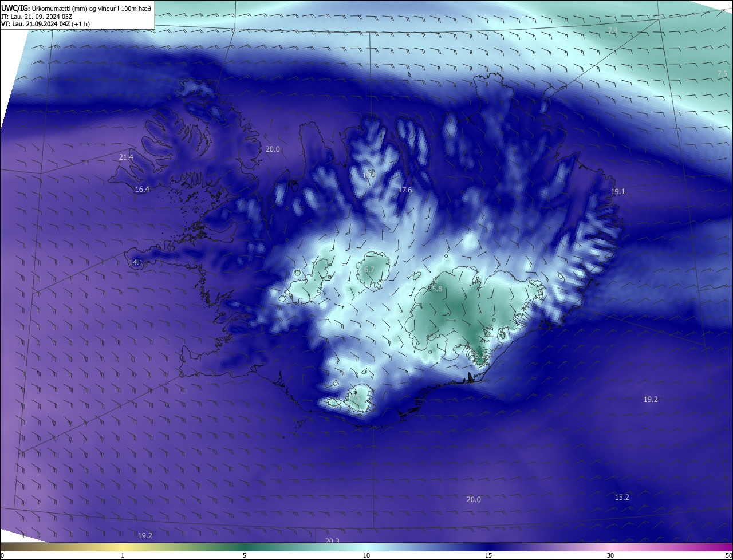This screenshot has height=560, width=733.
Task: Click the 19.2 value southeast of Iceland
Action: pos(651,399)
